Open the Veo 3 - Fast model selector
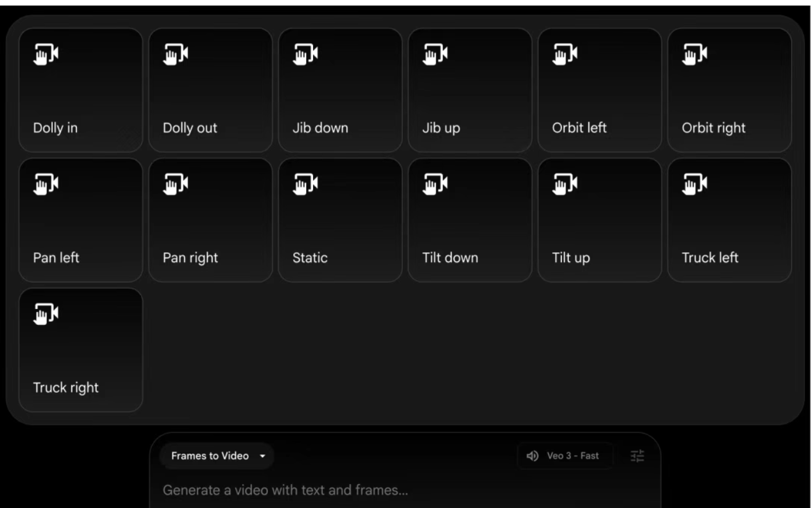Image resolution: width=812 pixels, height=508 pixels. pos(566,456)
